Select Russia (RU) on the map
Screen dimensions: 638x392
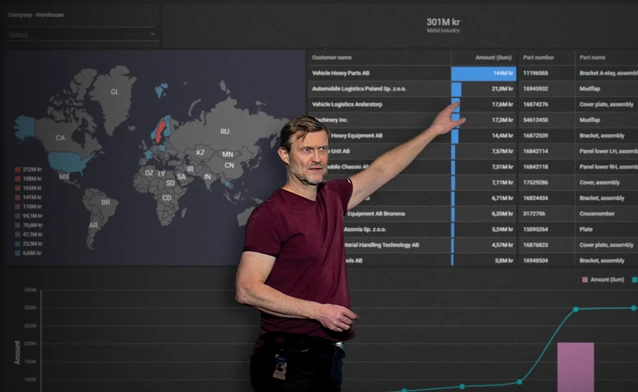[x=225, y=131]
